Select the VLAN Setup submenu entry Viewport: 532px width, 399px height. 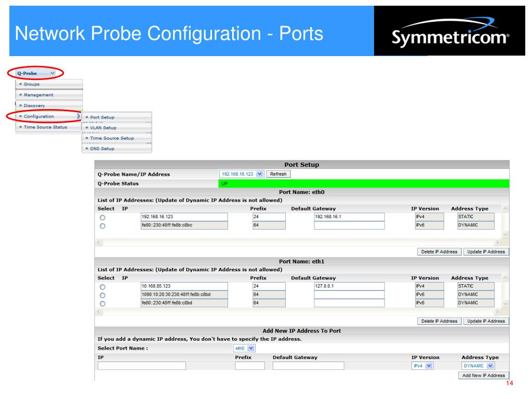117,128
